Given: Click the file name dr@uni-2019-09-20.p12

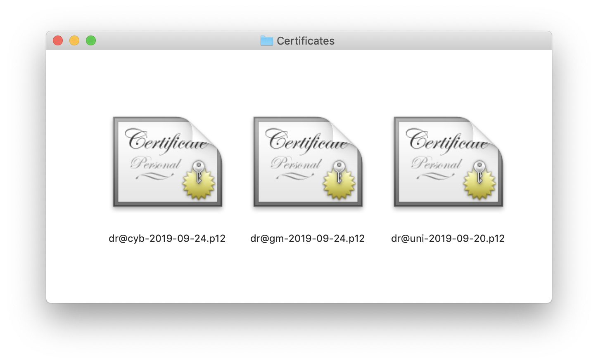Looking at the screenshot, I should (448, 239).
